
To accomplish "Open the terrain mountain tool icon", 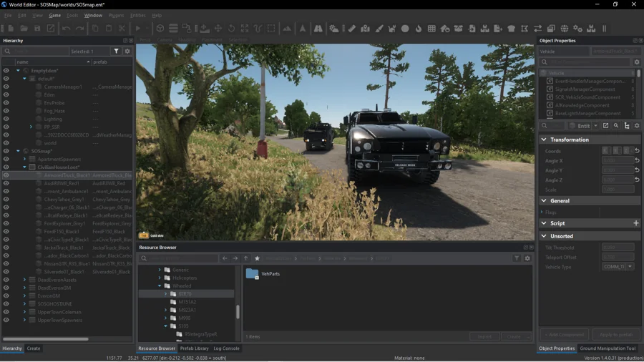I will pos(287,29).
